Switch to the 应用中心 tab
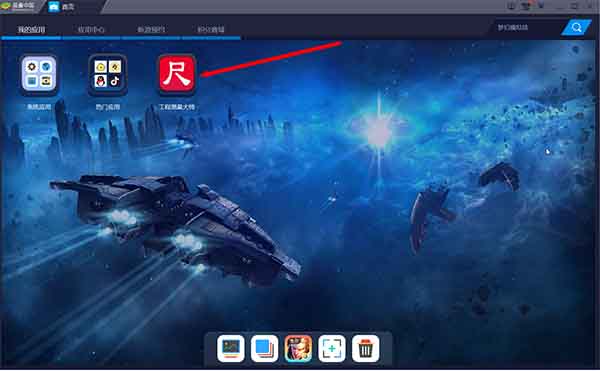This screenshot has height=371, width=600. [91, 29]
